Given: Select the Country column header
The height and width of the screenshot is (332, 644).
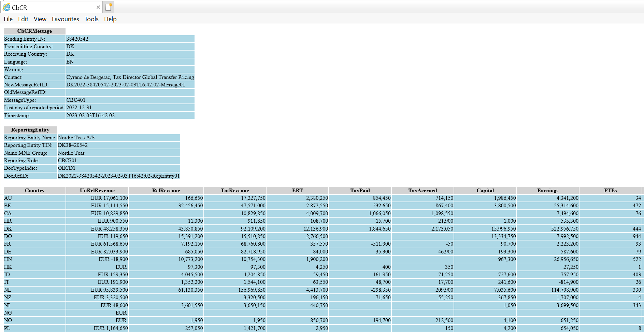Looking at the screenshot, I should coord(34,191).
